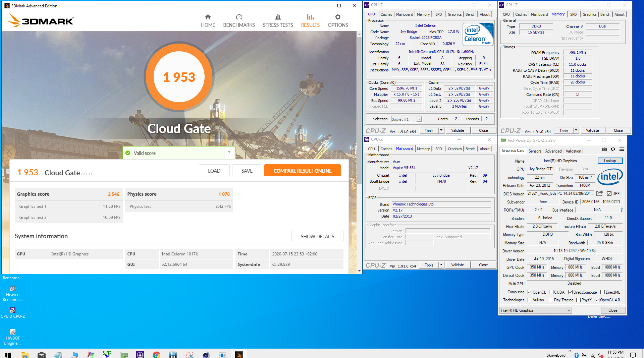Go to the BENCHMARKS section in 3DMark
The height and width of the screenshot is (358, 644).
239,21
